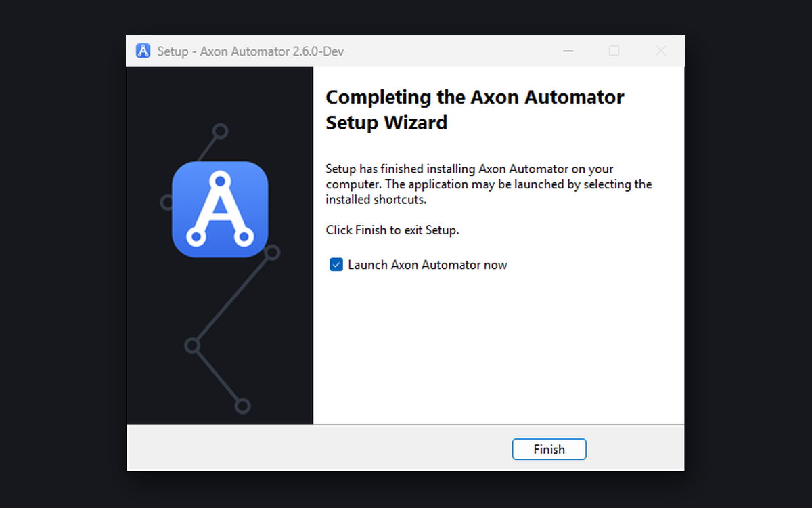812x508 pixels.
Task: Click the 'Completing the Axon Automator Setup Wizard' heading
Action: click(x=474, y=110)
